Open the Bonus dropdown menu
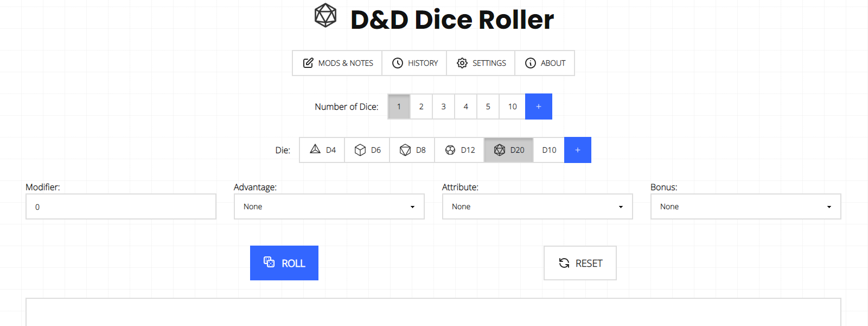Screen dimensions: 868x326 [745, 206]
